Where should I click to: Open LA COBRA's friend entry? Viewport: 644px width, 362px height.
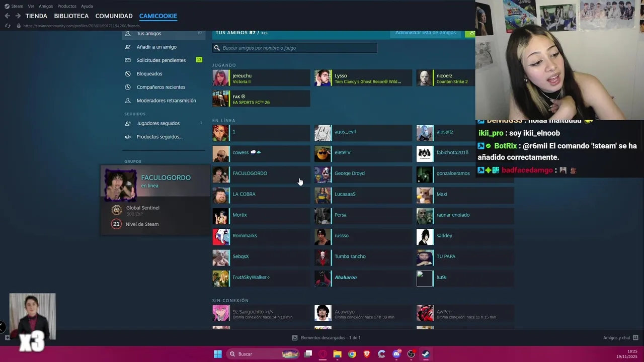261,196
